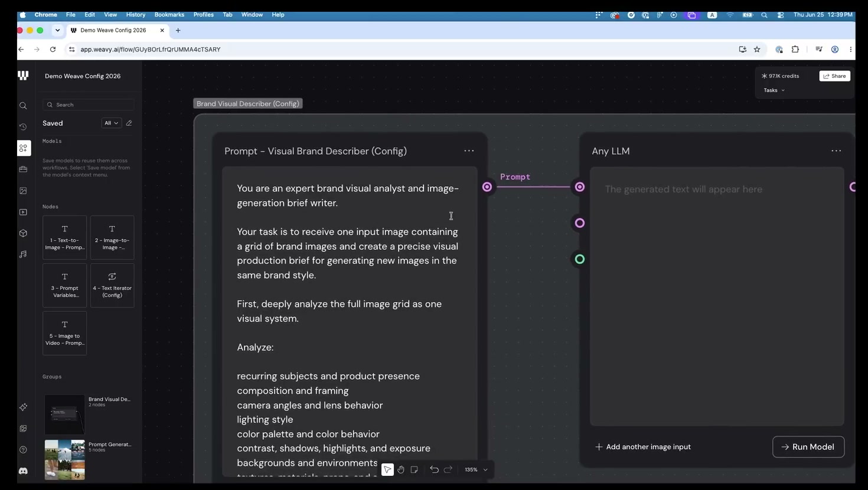
Task: Click the Weavy logo at top left
Action: [23, 76]
